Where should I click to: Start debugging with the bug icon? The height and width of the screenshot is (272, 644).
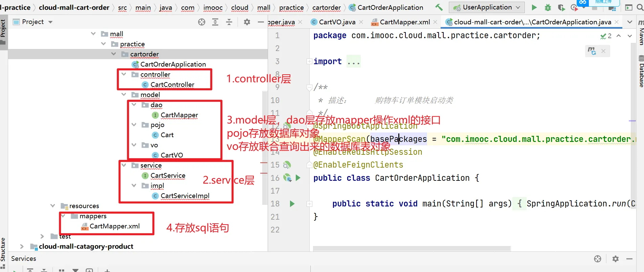pyautogui.click(x=548, y=7)
